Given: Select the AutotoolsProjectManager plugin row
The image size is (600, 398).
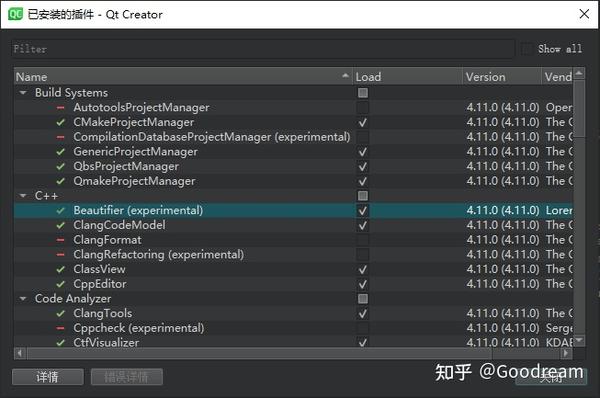Looking at the screenshot, I should [x=293, y=108].
